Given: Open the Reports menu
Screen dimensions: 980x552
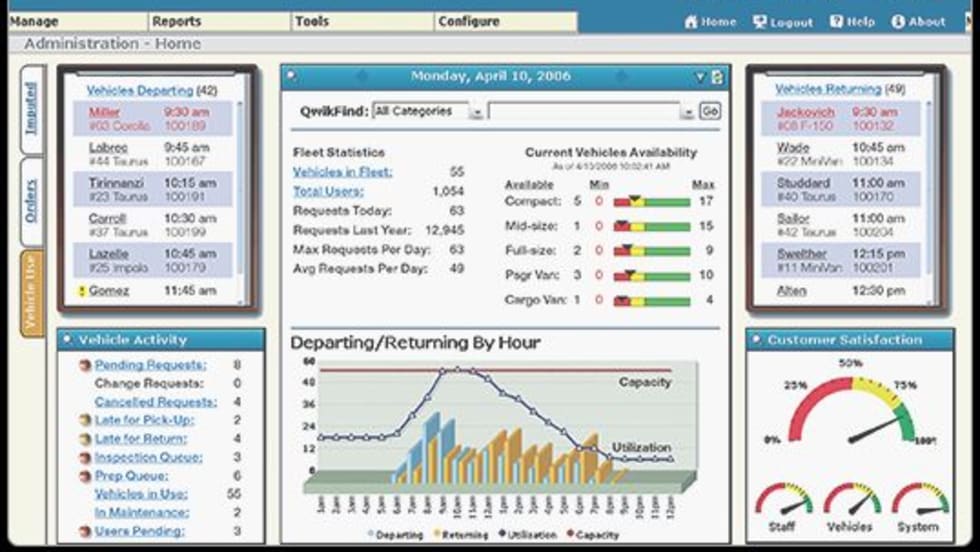Looking at the screenshot, I should click(x=177, y=21).
